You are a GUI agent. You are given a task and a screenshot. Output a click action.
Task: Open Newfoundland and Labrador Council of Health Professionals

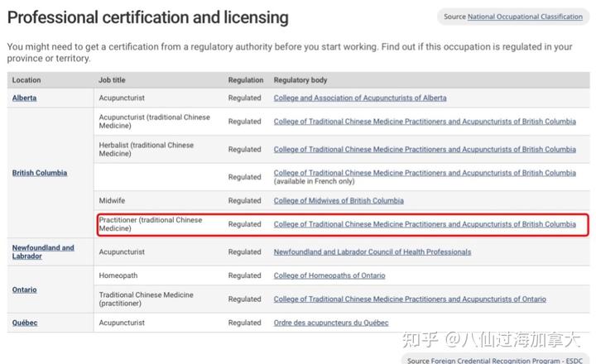pyautogui.click(x=372, y=252)
